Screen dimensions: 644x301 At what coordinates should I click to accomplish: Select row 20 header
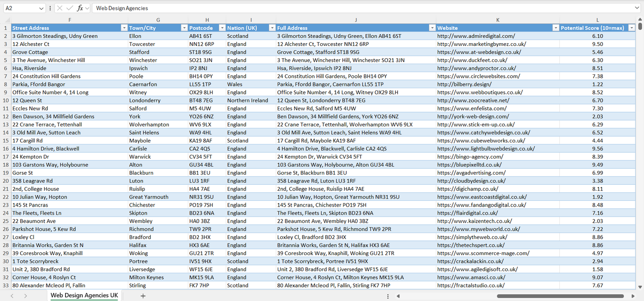(5, 181)
